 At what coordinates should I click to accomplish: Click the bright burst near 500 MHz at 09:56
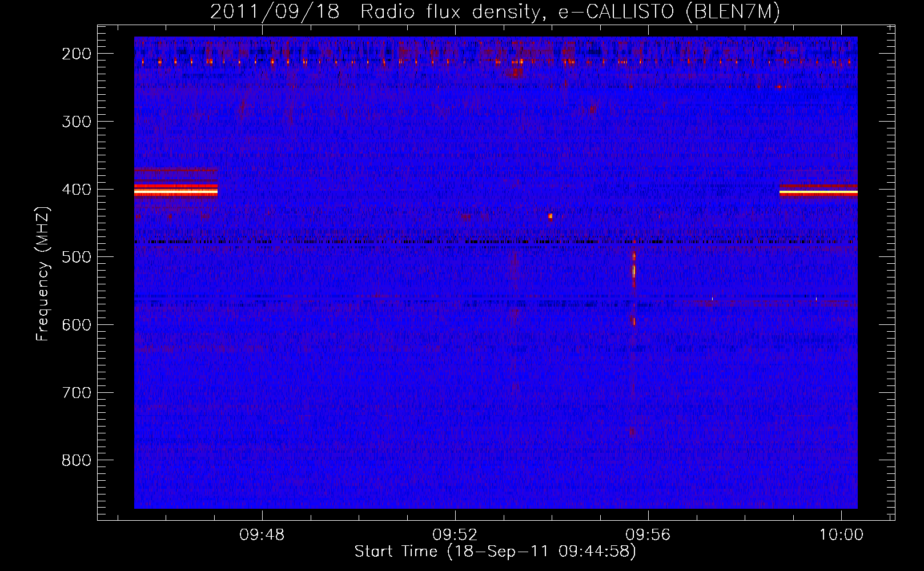tap(633, 268)
